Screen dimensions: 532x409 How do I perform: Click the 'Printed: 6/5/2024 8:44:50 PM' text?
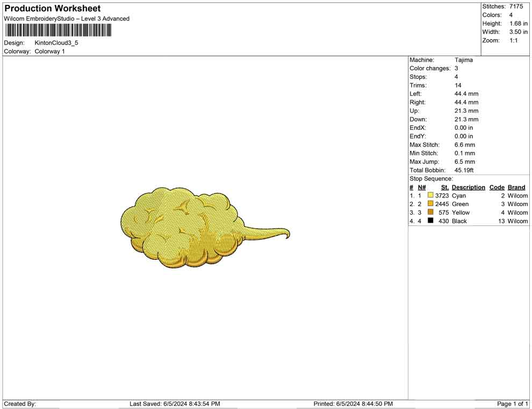353,404
